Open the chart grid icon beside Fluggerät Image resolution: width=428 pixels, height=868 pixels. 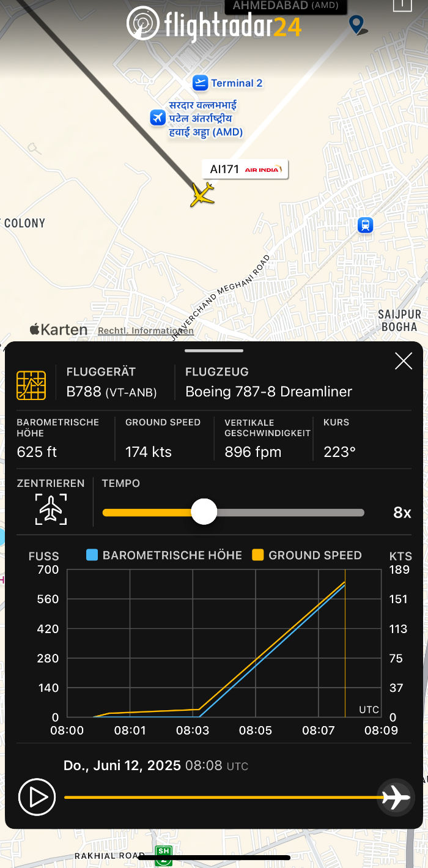pyautogui.click(x=31, y=385)
